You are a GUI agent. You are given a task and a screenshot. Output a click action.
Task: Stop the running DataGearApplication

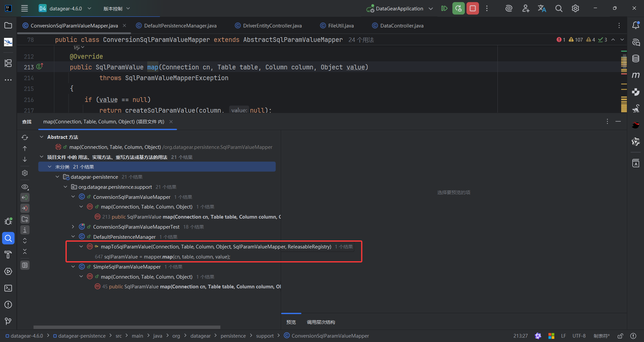[x=473, y=8]
